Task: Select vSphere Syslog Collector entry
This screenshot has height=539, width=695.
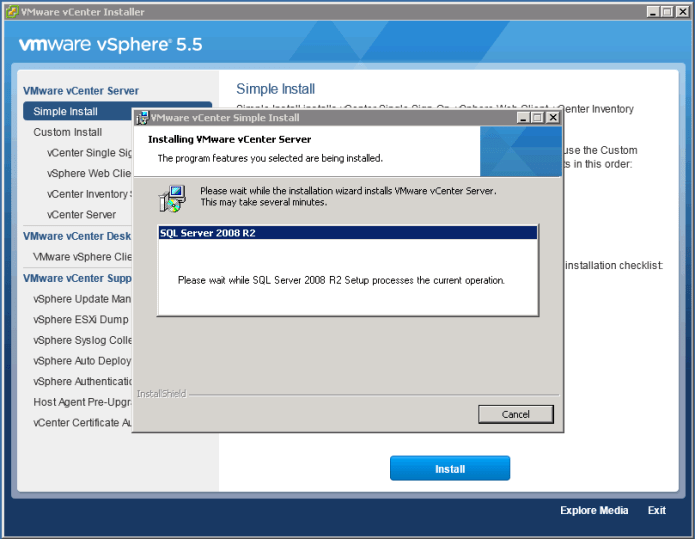Action: pos(82,340)
